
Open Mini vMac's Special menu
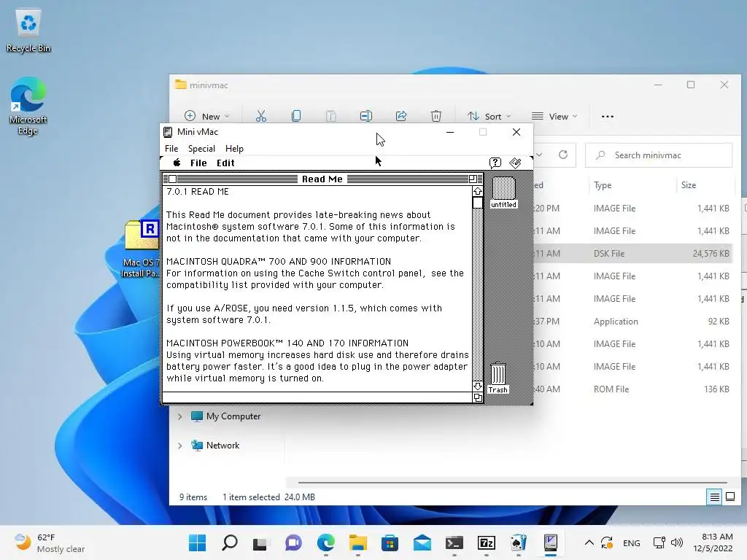pyautogui.click(x=201, y=149)
